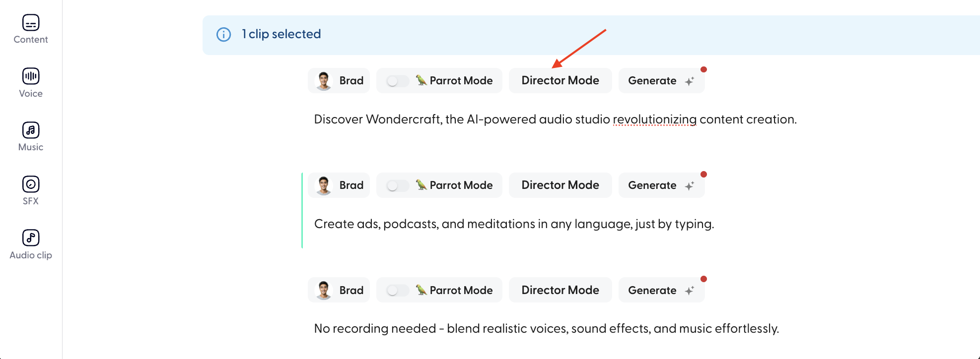Open Director Mode for the No recording needed clip
The height and width of the screenshot is (359, 980).
pyautogui.click(x=560, y=290)
